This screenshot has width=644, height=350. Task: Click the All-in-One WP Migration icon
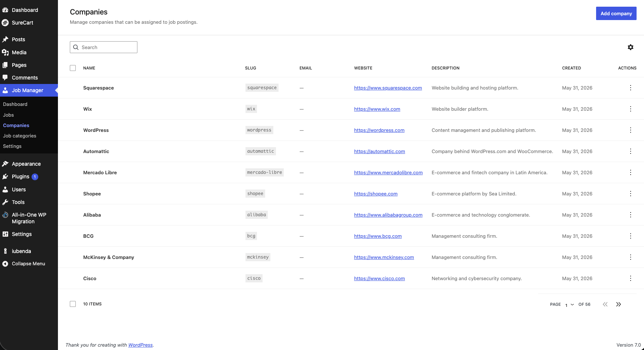click(x=5, y=215)
